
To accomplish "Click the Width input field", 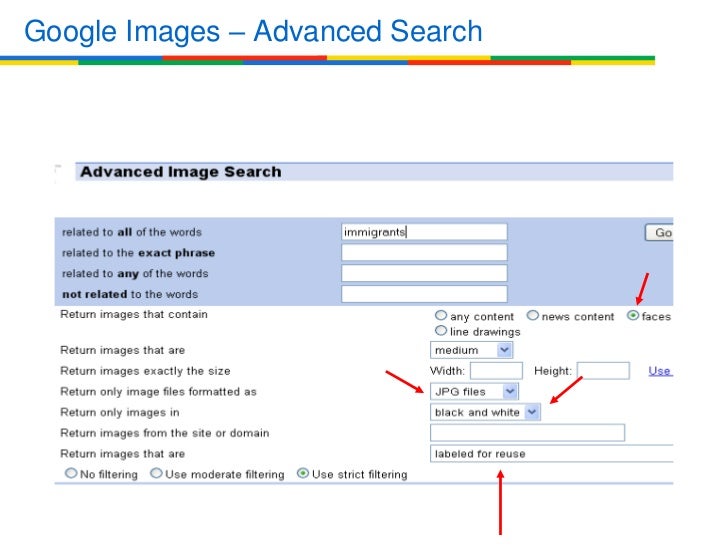I will pos(496,371).
